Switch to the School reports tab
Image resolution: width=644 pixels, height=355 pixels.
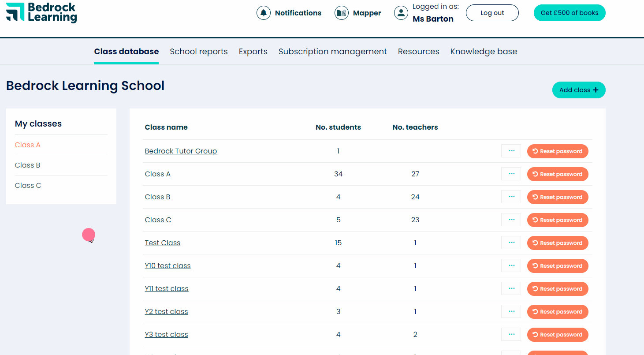[x=199, y=51]
